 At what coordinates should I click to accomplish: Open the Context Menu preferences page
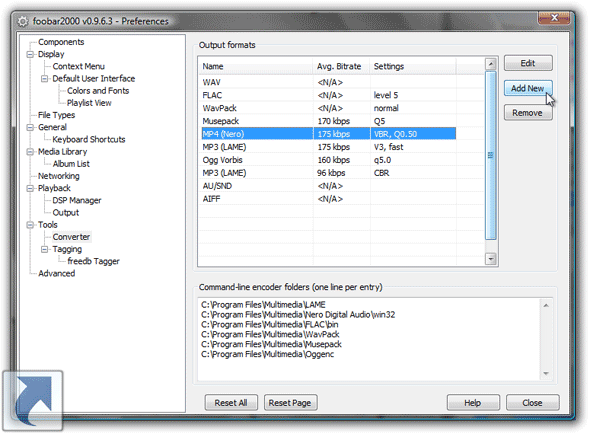pos(78,66)
